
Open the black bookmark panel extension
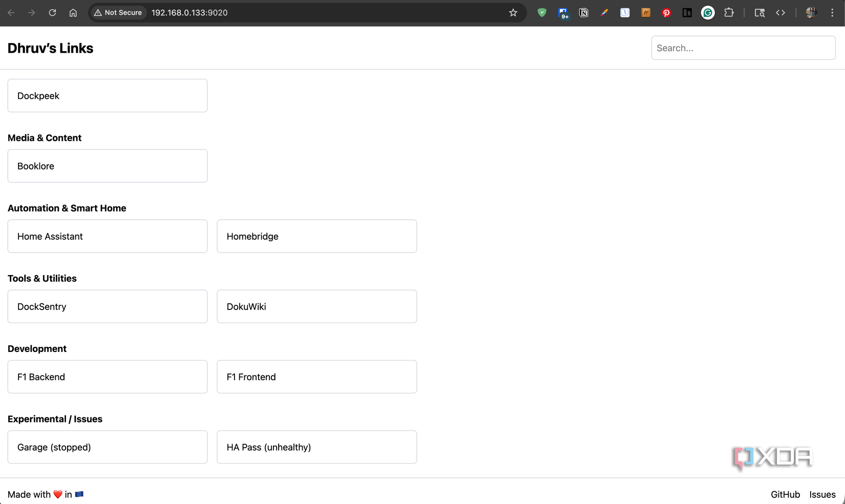tap(687, 13)
